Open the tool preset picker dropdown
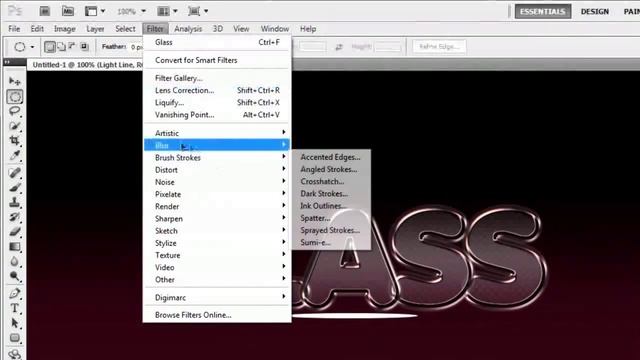The width and height of the screenshot is (640, 360). pyautogui.click(x=24, y=47)
